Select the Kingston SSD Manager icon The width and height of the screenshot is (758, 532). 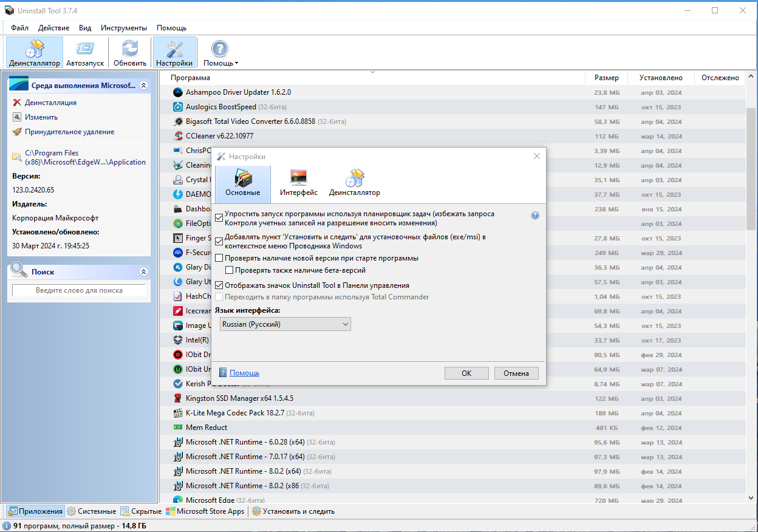coord(178,398)
